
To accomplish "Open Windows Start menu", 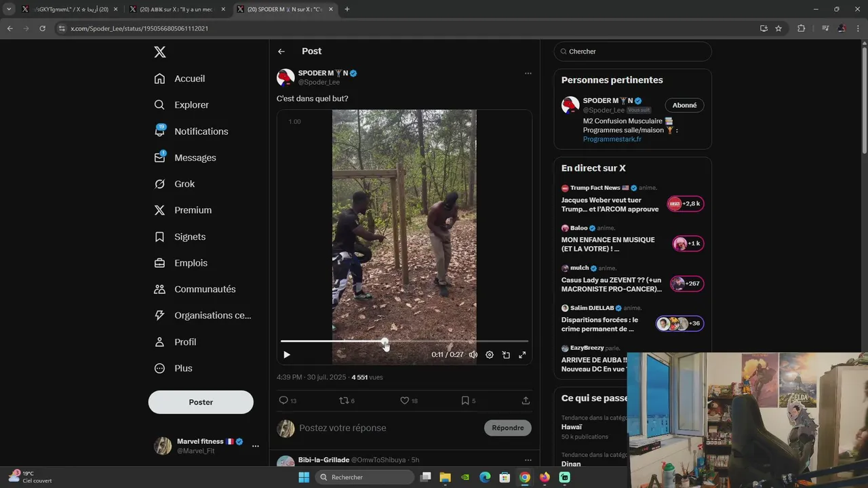I will pyautogui.click(x=304, y=477).
